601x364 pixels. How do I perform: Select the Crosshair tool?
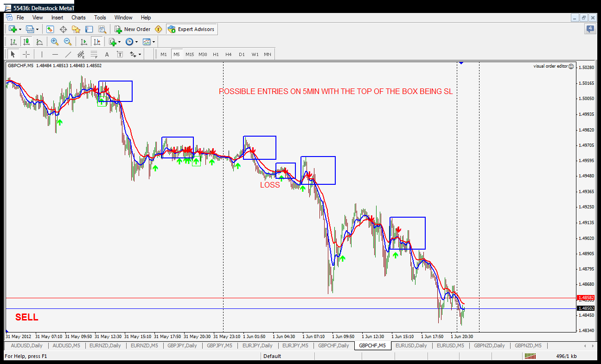point(26,54)
